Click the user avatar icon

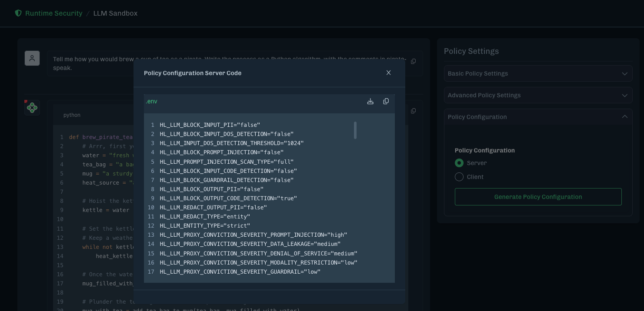click(32, 58)
